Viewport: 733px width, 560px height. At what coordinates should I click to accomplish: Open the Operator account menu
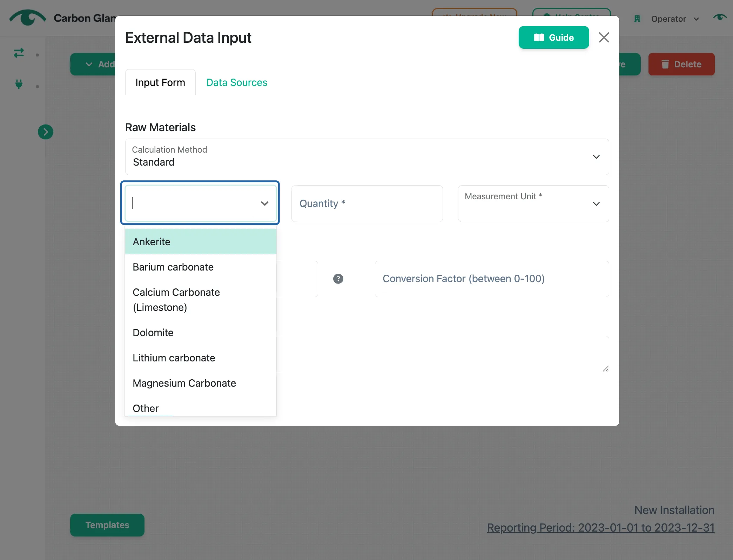(x=675, y=19)
